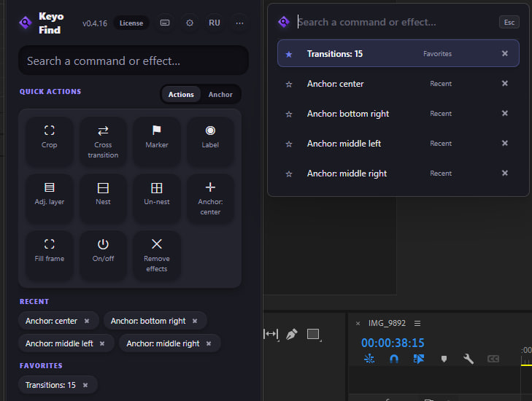
Task: Create an Adj. layer
Action: point(49,198)
